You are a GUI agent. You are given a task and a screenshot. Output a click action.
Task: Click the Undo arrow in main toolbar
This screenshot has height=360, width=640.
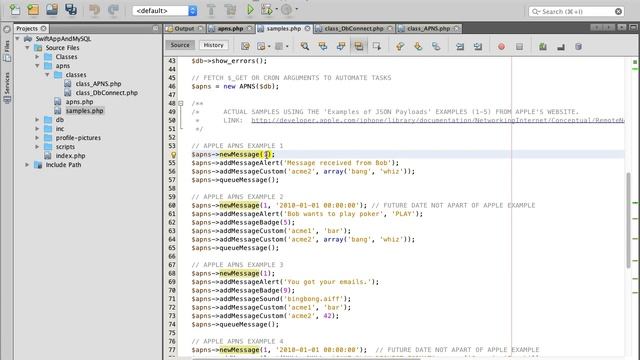pos(94,9)
